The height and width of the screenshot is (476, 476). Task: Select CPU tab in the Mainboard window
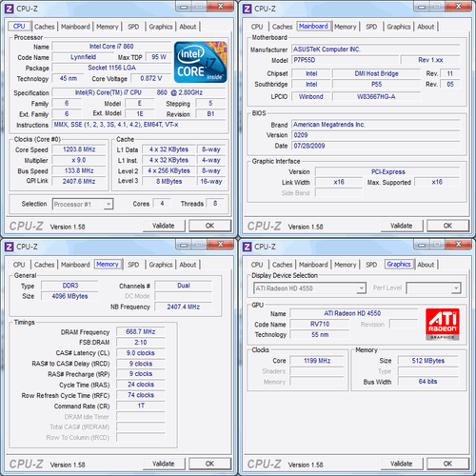tap(257, 27)
